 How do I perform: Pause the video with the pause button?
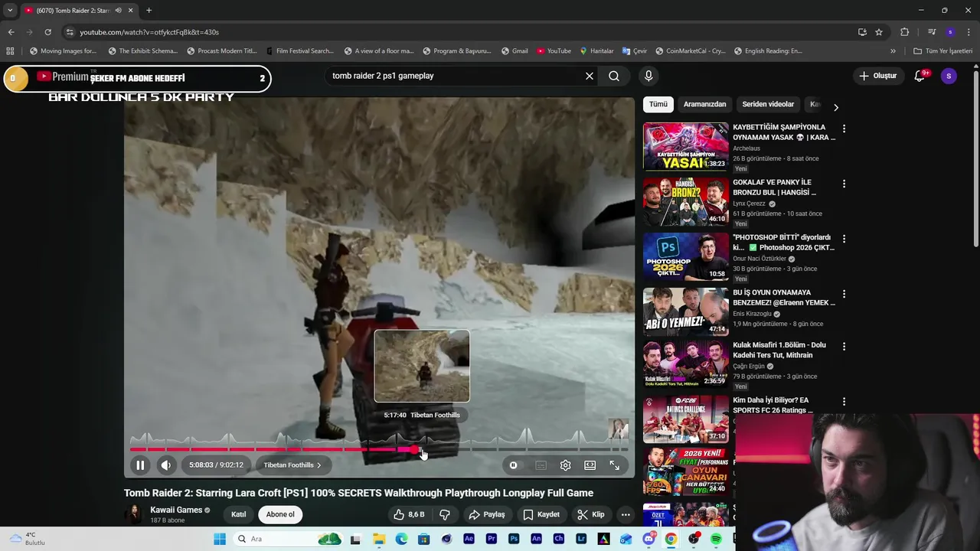(140, 465)
